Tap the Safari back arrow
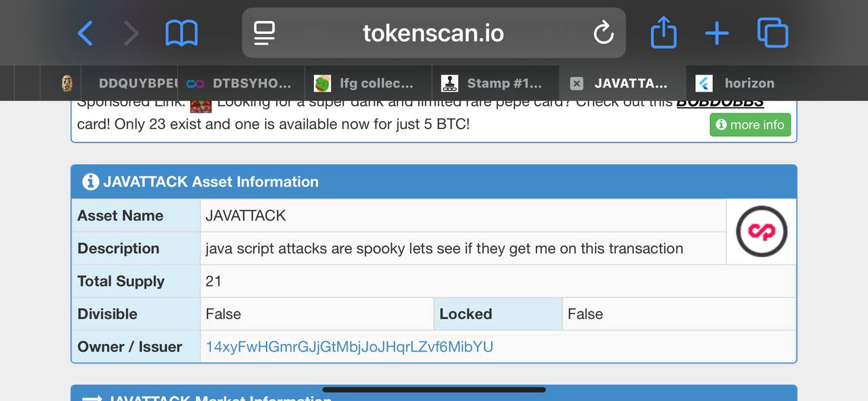 85,33
